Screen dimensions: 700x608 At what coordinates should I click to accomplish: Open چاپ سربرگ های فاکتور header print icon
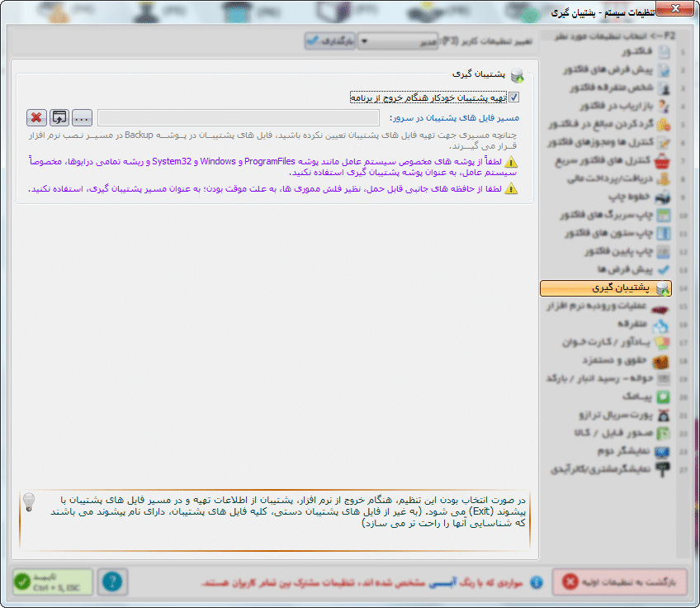pos(664,216)
